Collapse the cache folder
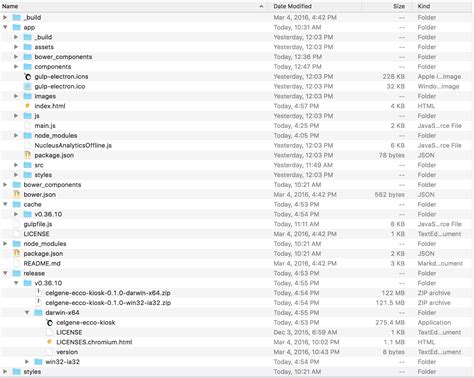 tap(5, 204)
